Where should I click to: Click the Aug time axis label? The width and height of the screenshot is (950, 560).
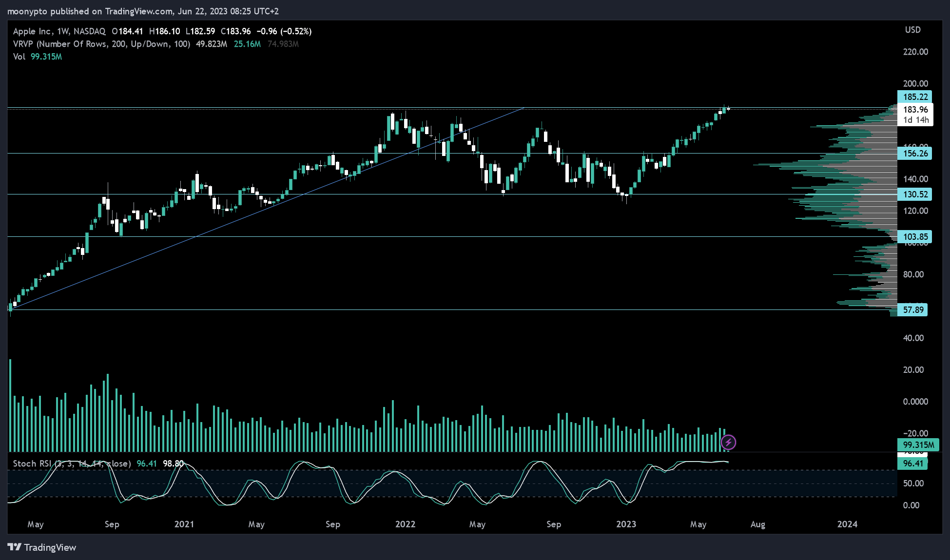pos(758,524)
